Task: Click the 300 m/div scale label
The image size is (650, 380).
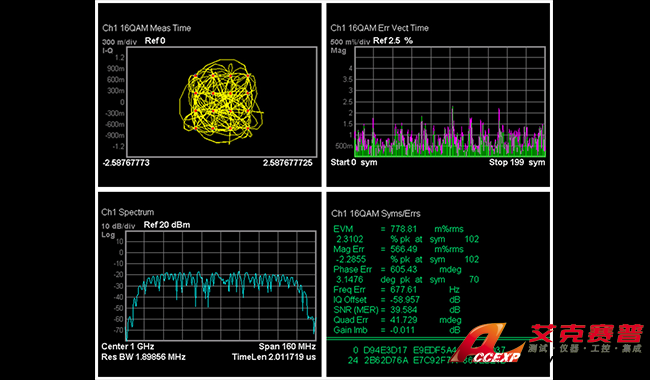Action: click(x=119, y=42)
